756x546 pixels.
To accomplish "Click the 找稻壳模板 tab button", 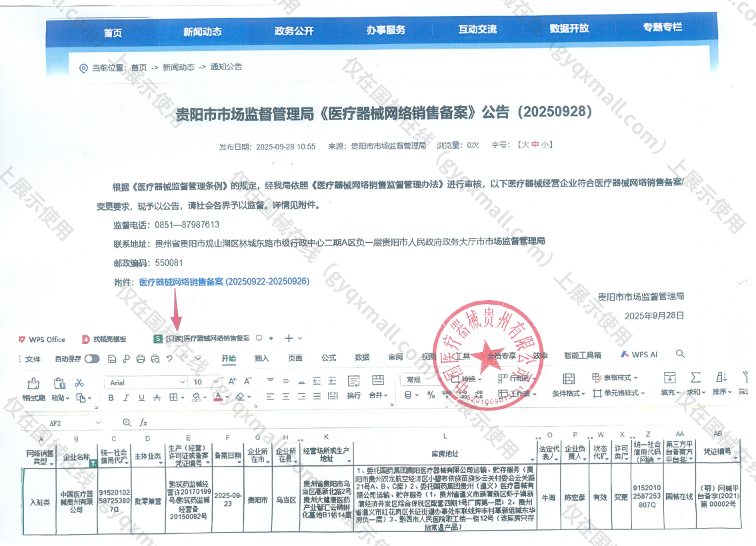I will pyautogui.click(x=104, y=339).
